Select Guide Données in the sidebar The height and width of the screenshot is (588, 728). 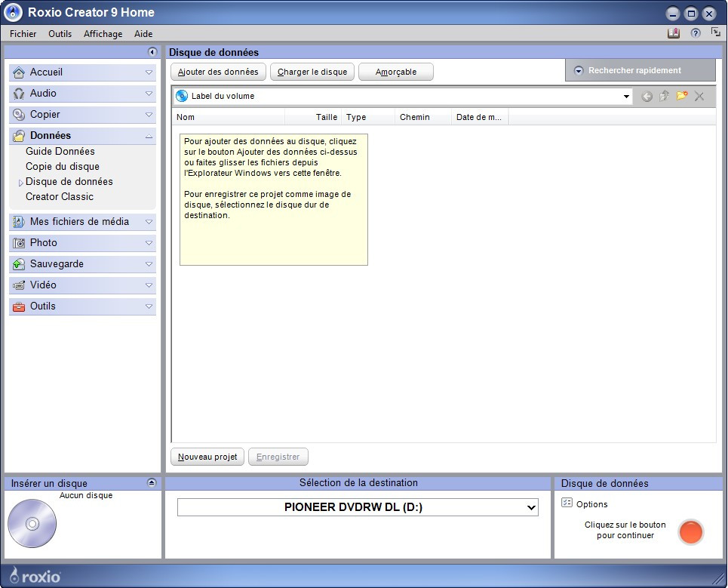click(x=60, y=152)
